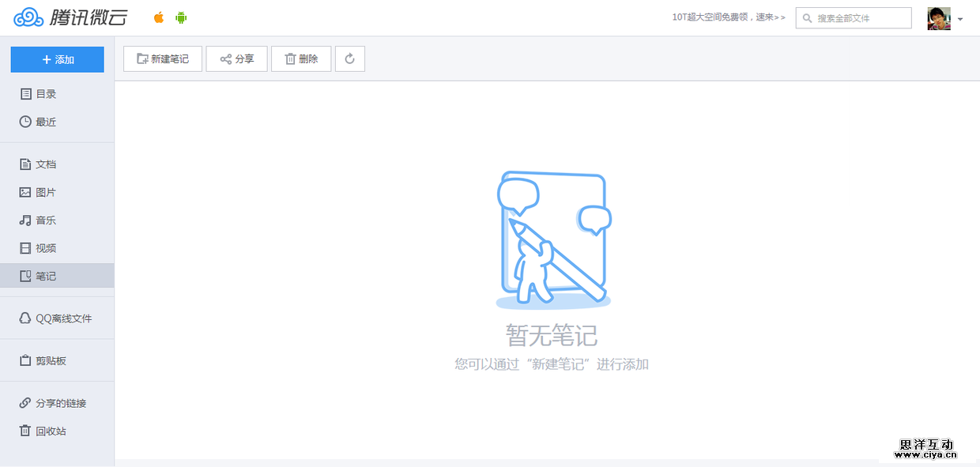Click the 删除 delete button
Viewport: 980px width, 467px height.
tap(301, 58)
